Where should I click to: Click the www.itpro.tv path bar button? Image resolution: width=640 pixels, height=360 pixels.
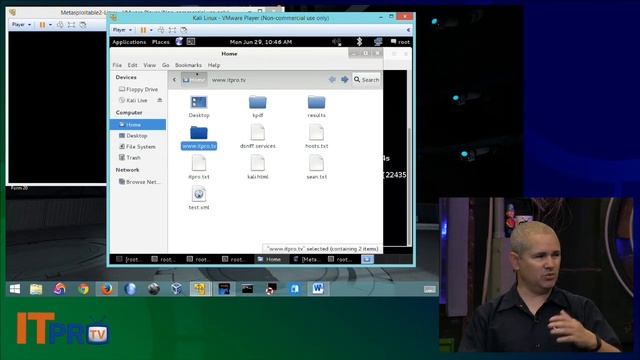coord(229,80)
